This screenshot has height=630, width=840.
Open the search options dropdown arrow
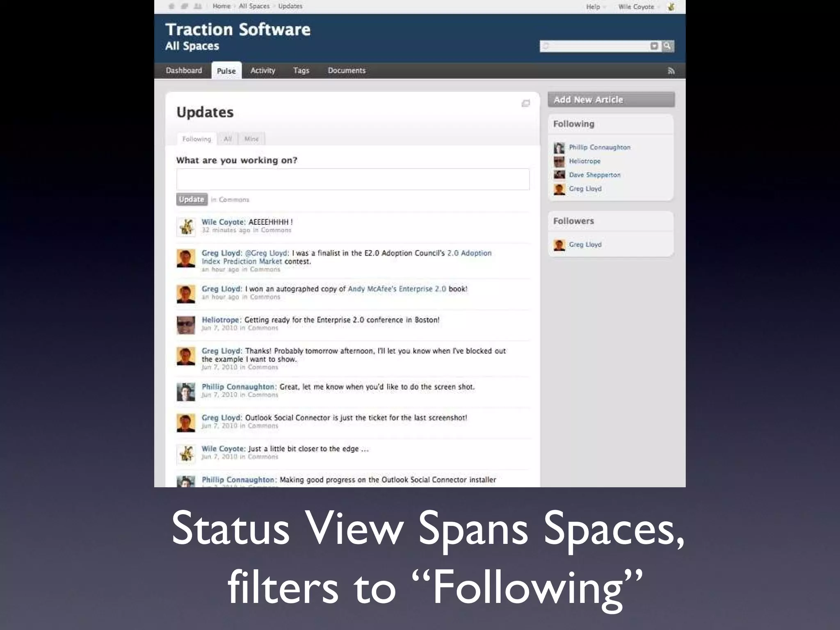point(654,46)
